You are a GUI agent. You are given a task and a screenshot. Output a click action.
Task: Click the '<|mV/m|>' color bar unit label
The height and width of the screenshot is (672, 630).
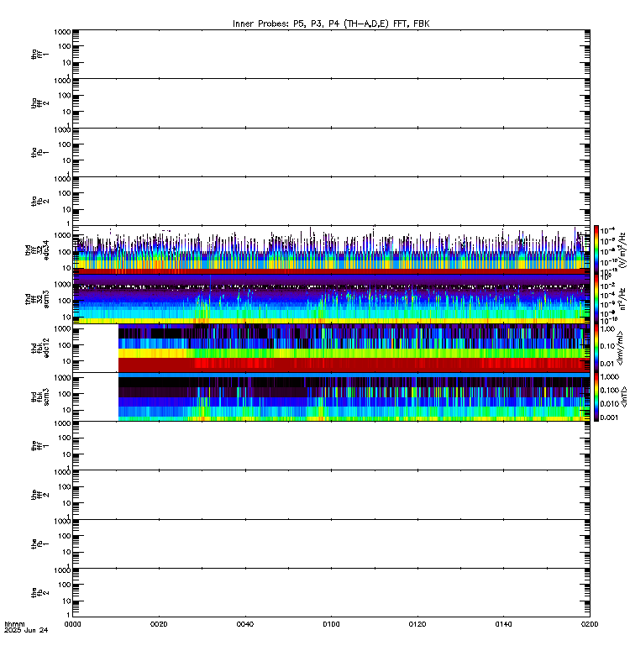[x=620, y=348]
